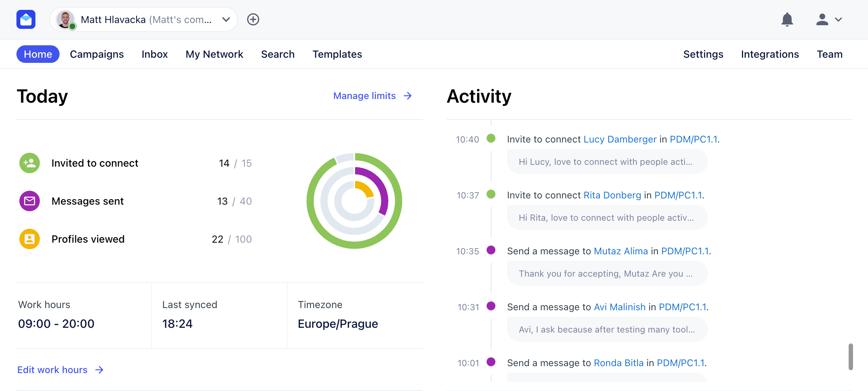Click the green 10:40 timeline marker

(491, 138)
